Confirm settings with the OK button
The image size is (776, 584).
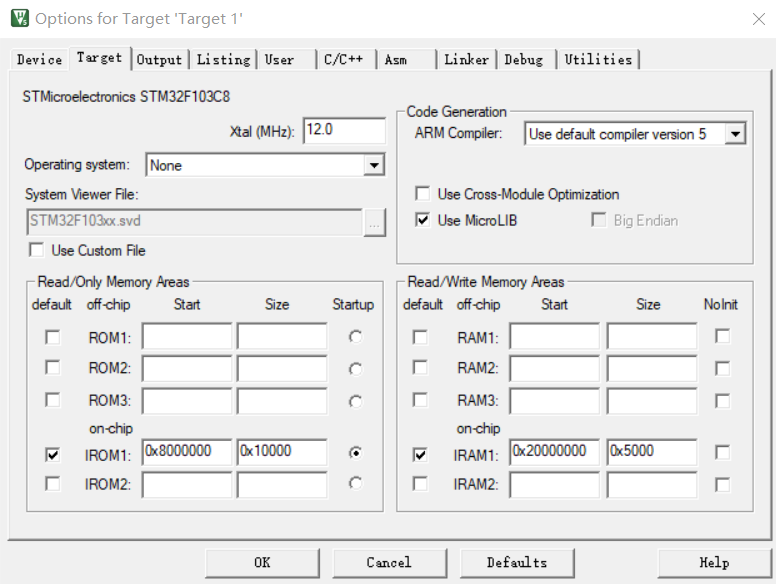[x=262, y=563]
